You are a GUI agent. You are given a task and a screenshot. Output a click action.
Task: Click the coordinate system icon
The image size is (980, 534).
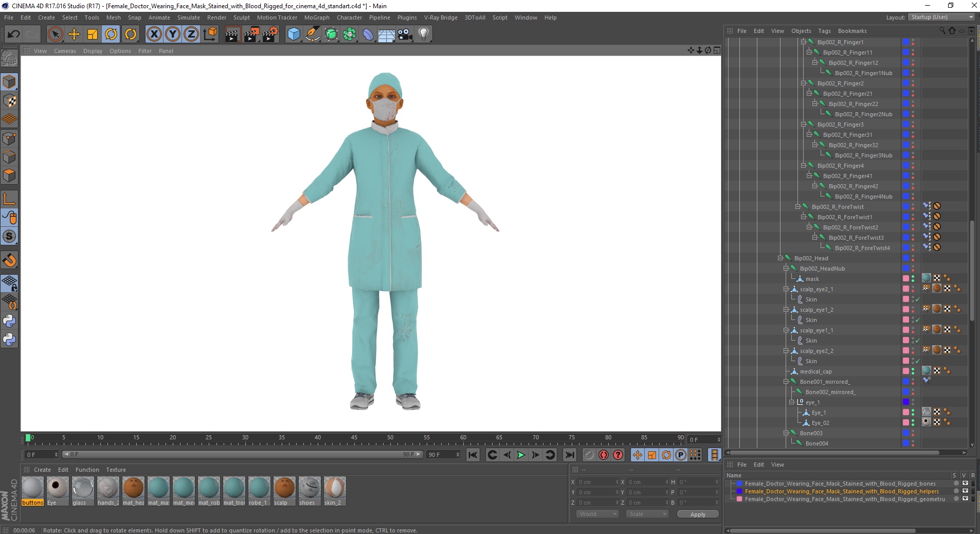[x=210, y=34]
